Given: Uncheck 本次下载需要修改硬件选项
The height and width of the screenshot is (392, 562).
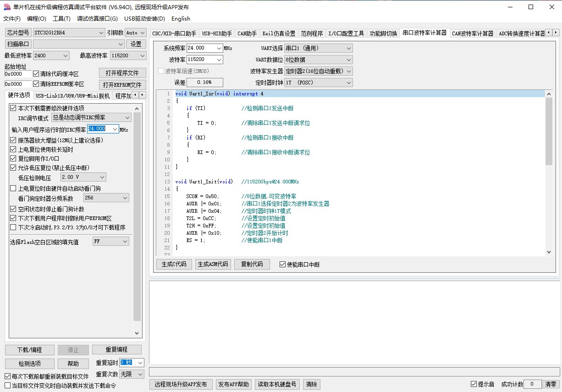Looking at the screenshot, I should pos(13,108).
